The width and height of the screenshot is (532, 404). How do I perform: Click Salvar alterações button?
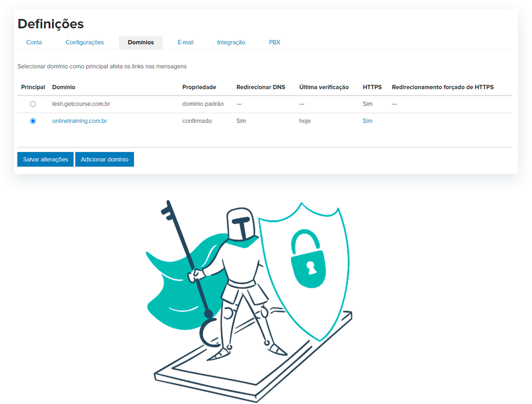(45, 159)
